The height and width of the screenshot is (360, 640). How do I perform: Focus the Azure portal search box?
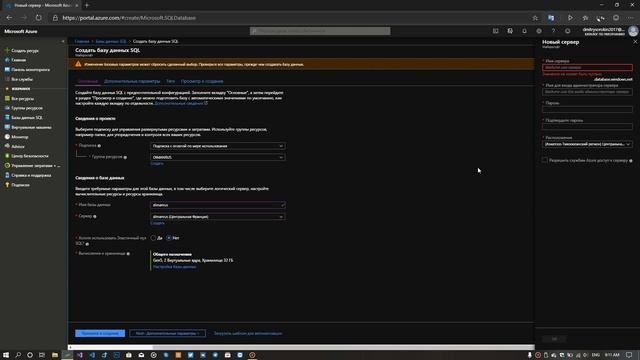click(320, 31)
